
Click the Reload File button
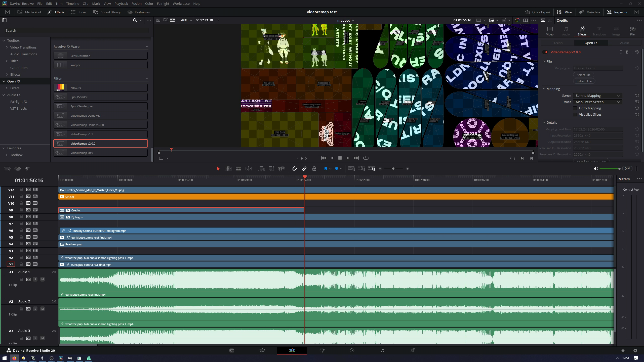584,81
